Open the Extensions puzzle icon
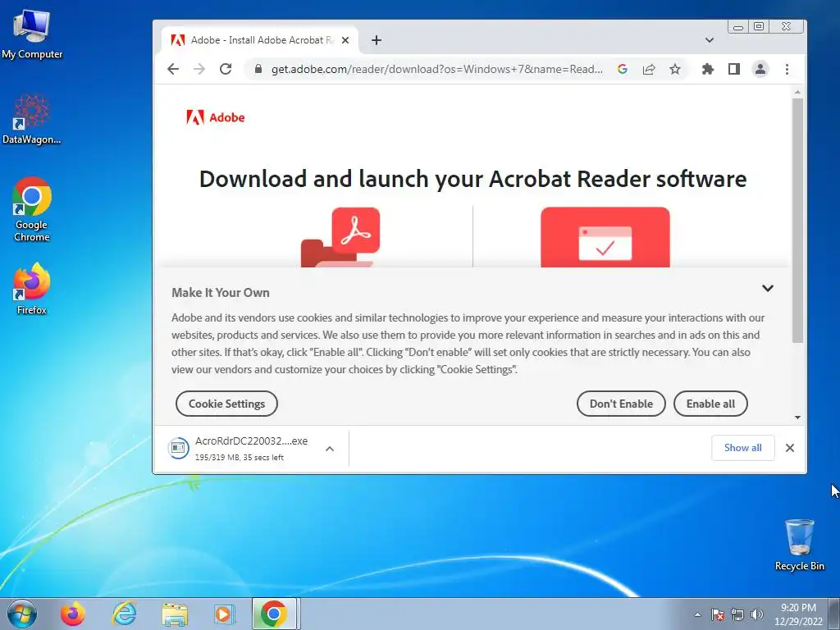Image resolution: width=840 pixels, height=630 pixels. (708, 69)
